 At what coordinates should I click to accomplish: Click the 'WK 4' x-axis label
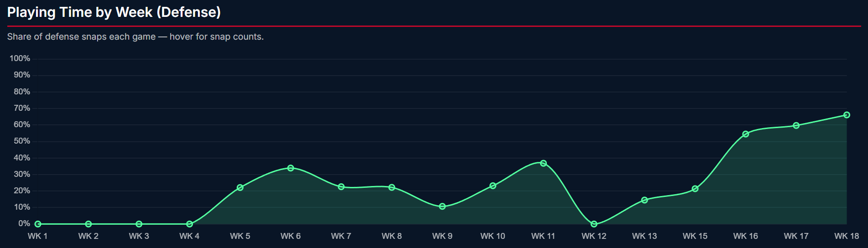pos(189,236)
